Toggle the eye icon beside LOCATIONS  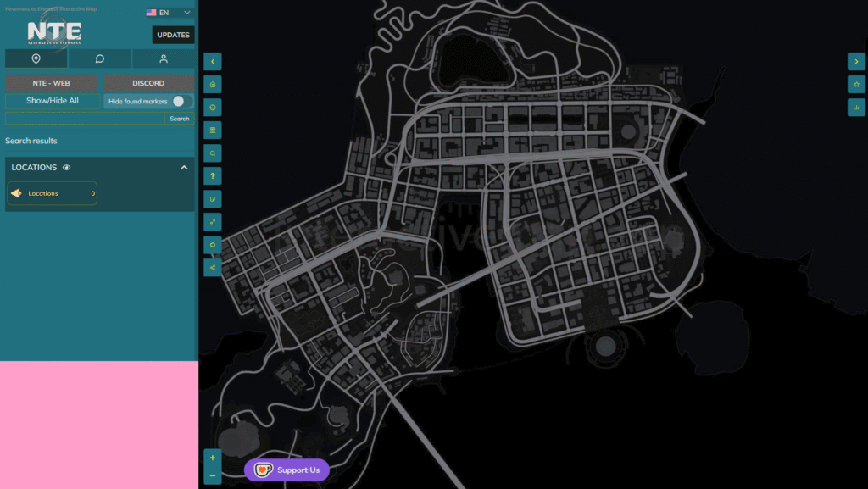click(x=66, y=168)
